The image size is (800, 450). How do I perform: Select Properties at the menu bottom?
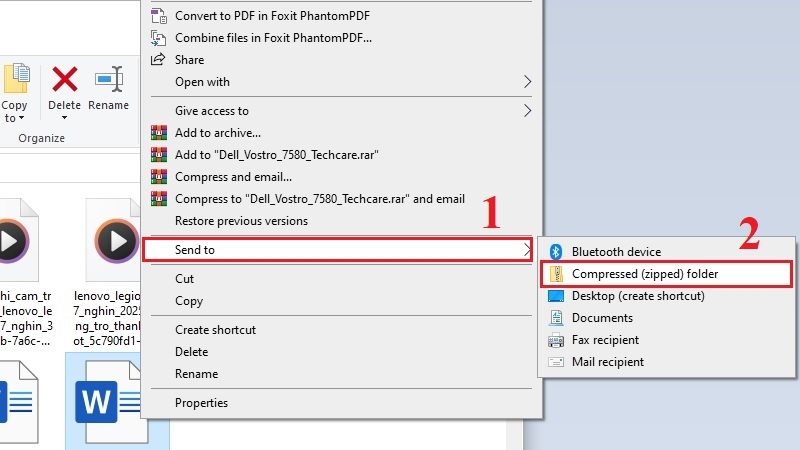pyautogui.click(x=202, y=403)
